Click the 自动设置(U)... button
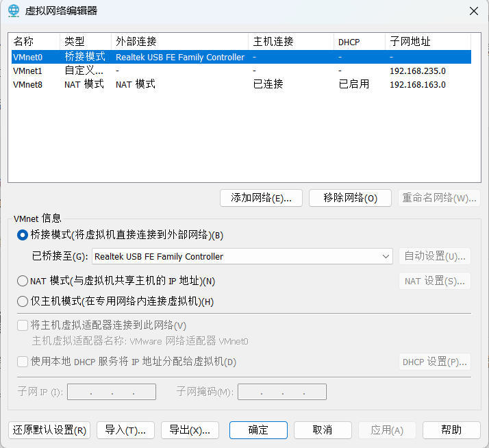This screenshot has height=448, width=489. tap(435, 256)
